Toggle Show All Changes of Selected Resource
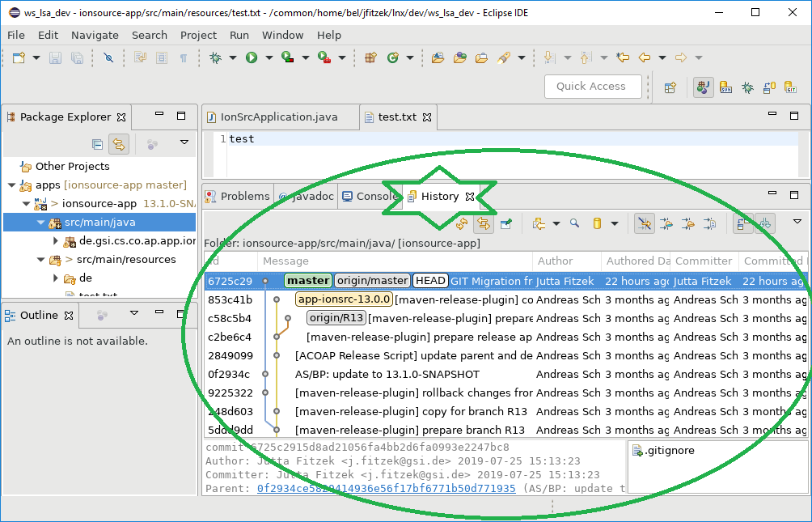Screen dimensions: 812x522 [x=710, y=224]
